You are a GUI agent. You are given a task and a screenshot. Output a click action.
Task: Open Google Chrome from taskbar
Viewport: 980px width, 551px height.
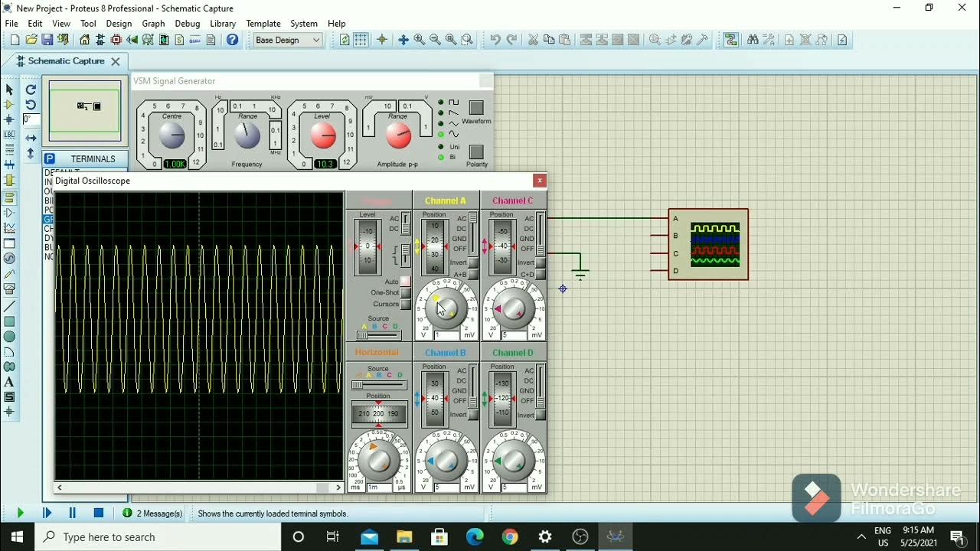[x=510, y=536]
